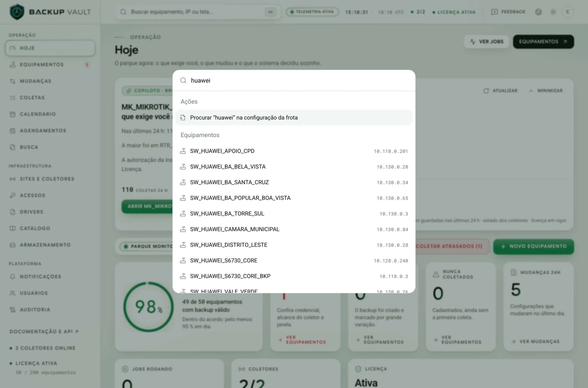Image resolution: width=588 pixels, height=388 pixels.
Task: Open Coletas in the sidebar
Action: tap(50, 98)
